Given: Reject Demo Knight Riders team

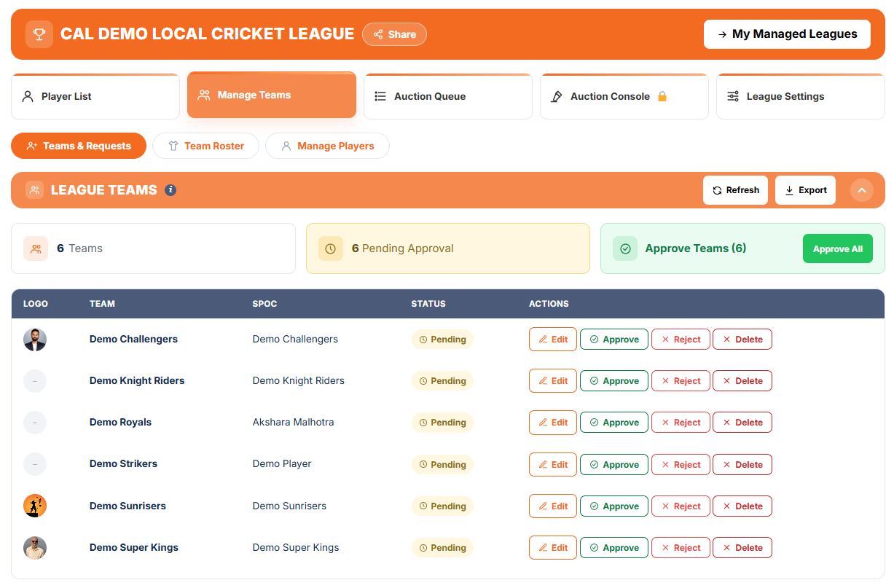Looking at the screenshot, I should [x=681, y=381].
